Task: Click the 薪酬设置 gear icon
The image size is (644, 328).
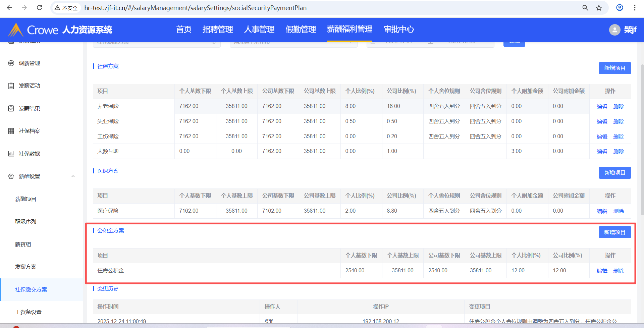Action: coord(11,176)
